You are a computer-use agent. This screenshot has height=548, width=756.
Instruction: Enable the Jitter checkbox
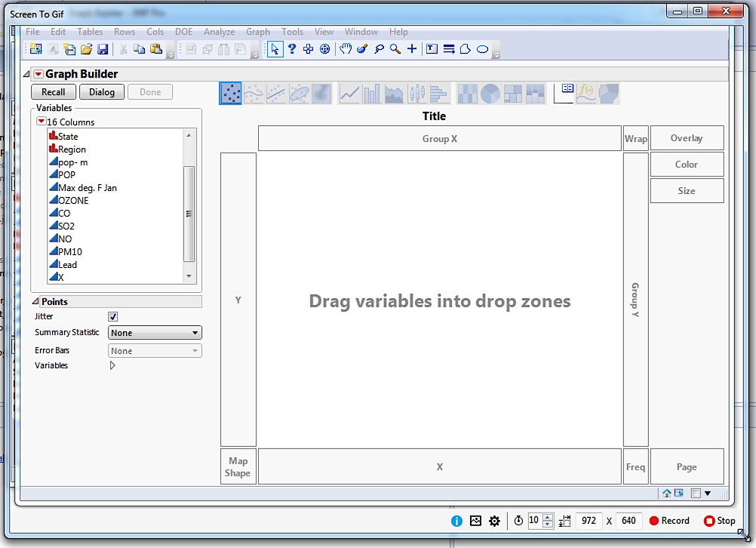point(112,316)
